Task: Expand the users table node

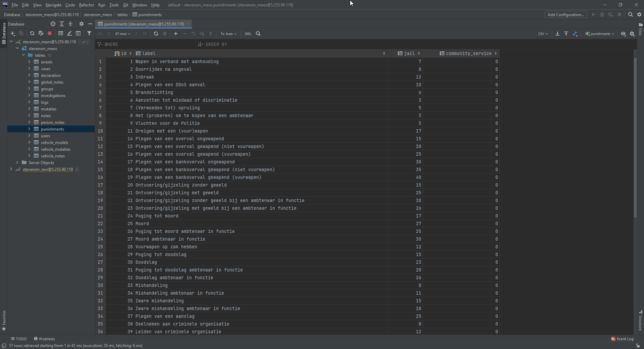Action: (x=29, y=136)
